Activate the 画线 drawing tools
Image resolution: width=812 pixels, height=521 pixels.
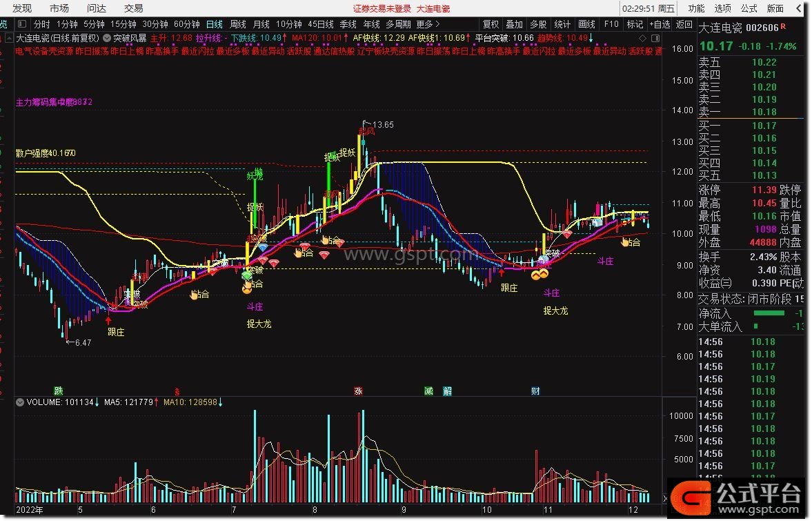pyautogui.click(x=586, y=24)
